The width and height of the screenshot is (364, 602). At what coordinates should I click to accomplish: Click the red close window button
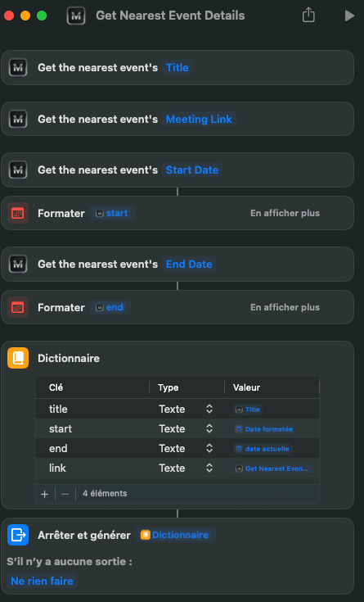click(x=9, y=16)
